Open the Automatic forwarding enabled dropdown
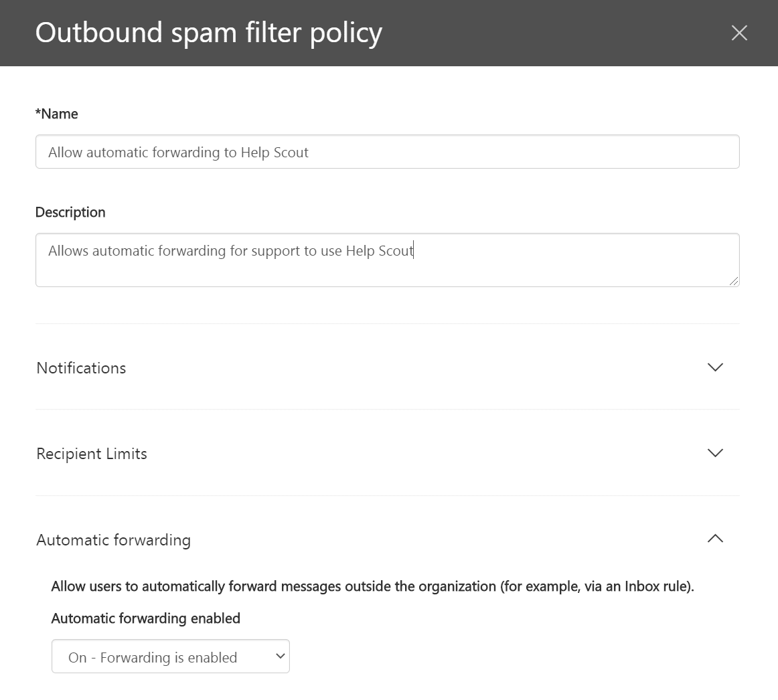The height and width of the screenshot is (700, 778). [171, 657]
